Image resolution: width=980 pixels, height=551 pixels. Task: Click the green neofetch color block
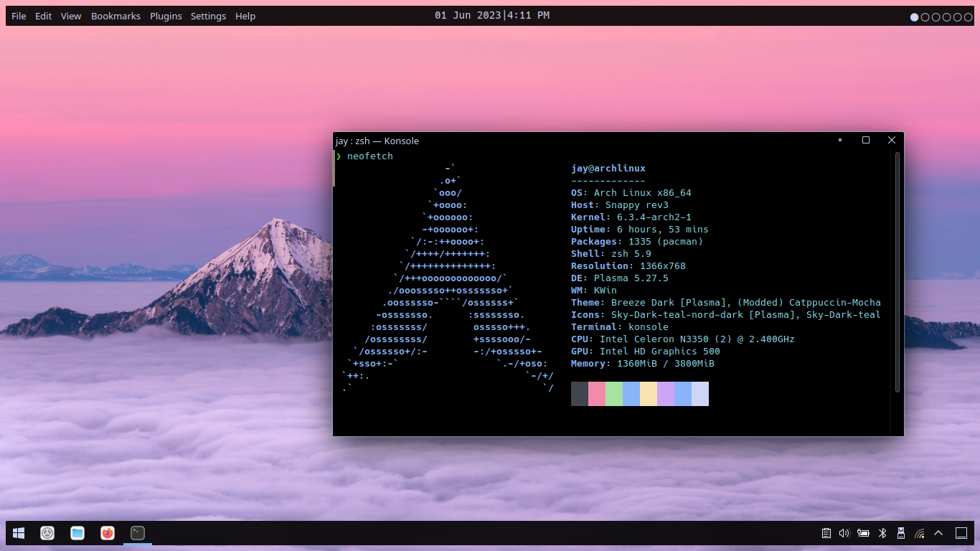click(614, 394)
